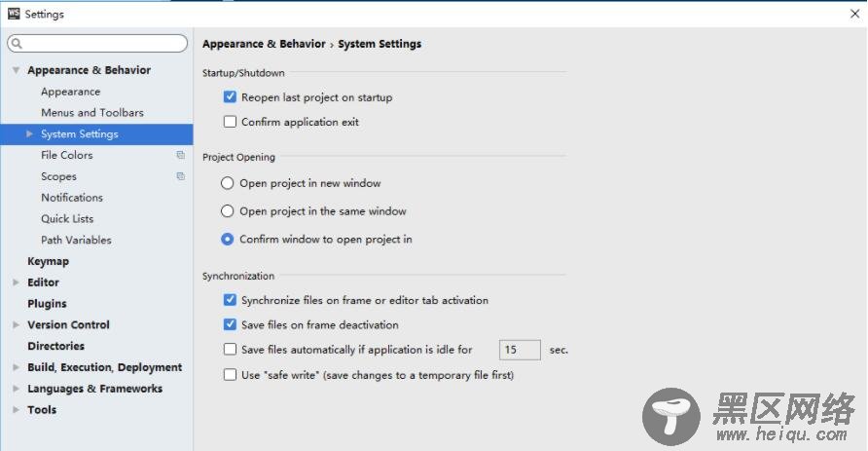The width and height of the screenshot is (868, 451).
Task: Choose Open project in the same window
Action: pos(227,211)
